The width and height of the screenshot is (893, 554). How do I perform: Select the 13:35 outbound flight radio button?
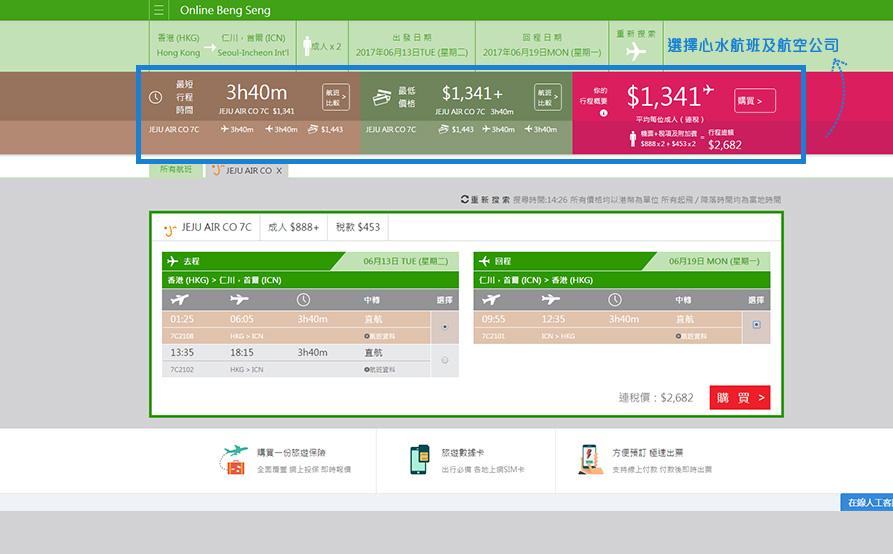[x=445, y=360]
